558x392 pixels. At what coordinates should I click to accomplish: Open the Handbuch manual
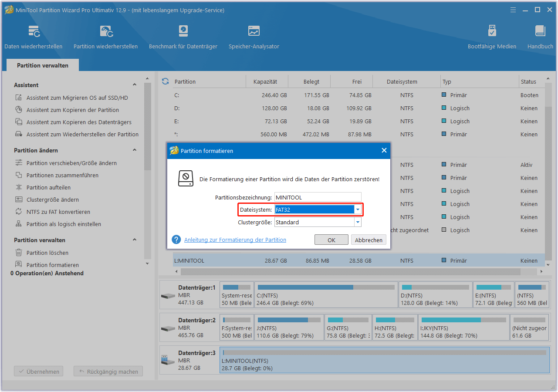pyautogui.click(x=540, y=37)
